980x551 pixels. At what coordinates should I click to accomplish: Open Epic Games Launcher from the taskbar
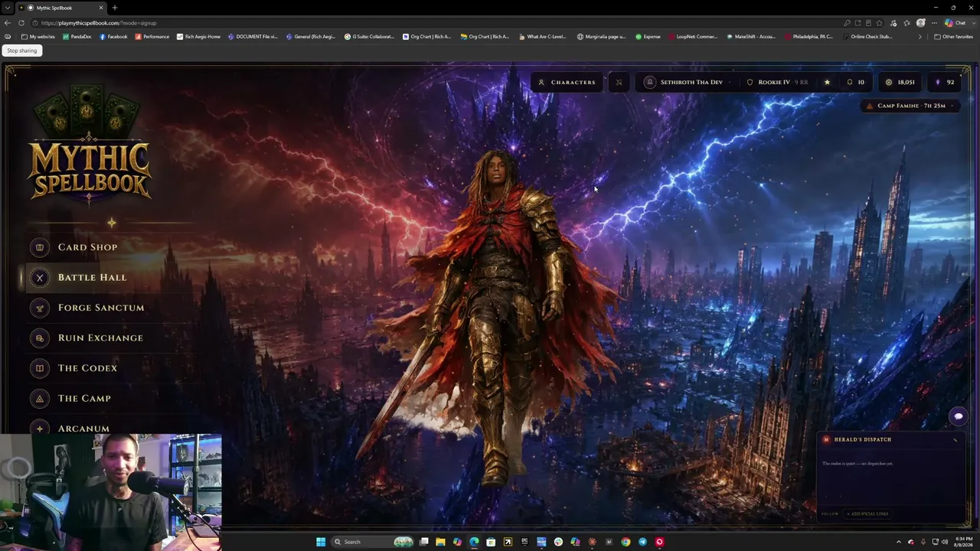tap(524, 542)
